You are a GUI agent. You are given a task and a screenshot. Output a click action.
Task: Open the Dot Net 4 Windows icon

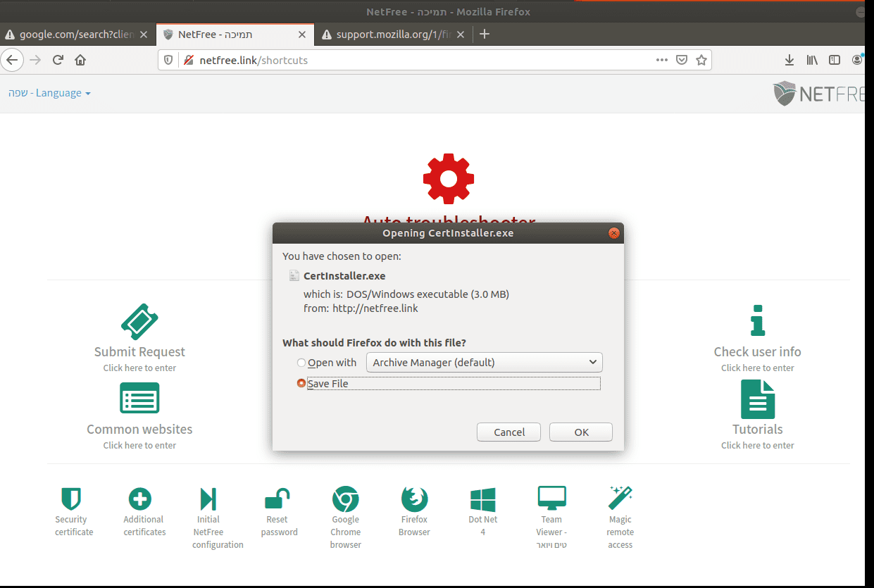click(x=483, y=499)
